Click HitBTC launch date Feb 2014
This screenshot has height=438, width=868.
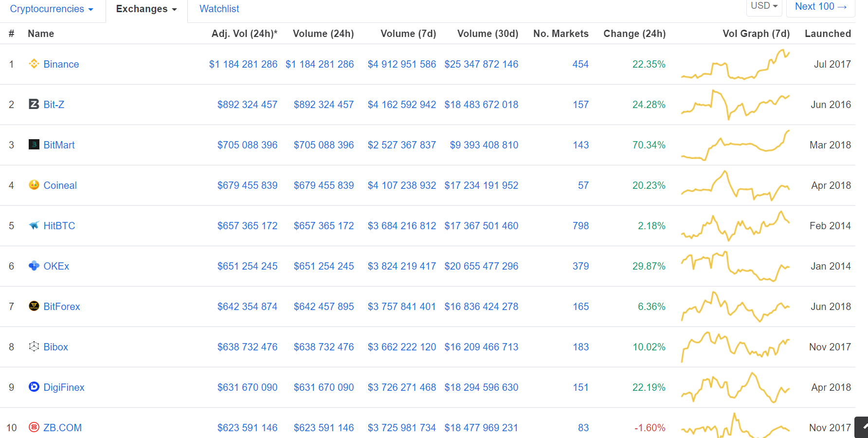(830, 226)
